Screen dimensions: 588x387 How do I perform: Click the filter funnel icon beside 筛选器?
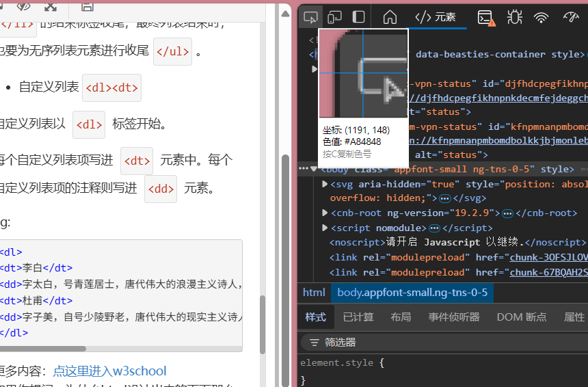coord(315,343)
